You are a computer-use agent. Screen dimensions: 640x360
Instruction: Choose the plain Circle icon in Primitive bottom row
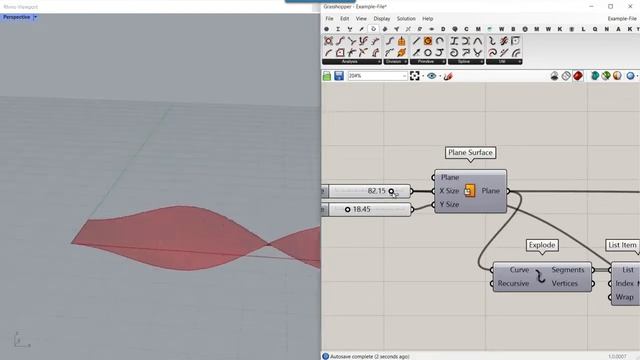[x=427, y=52]
